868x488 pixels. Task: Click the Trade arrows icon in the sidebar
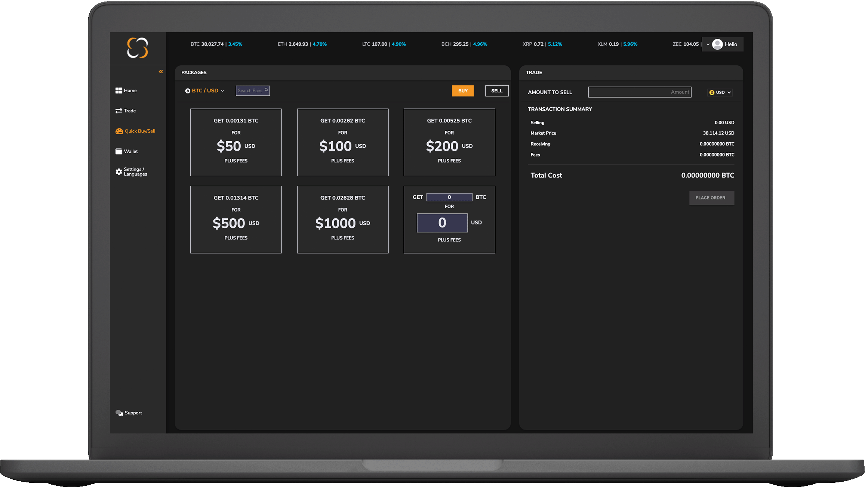(119, 111)
